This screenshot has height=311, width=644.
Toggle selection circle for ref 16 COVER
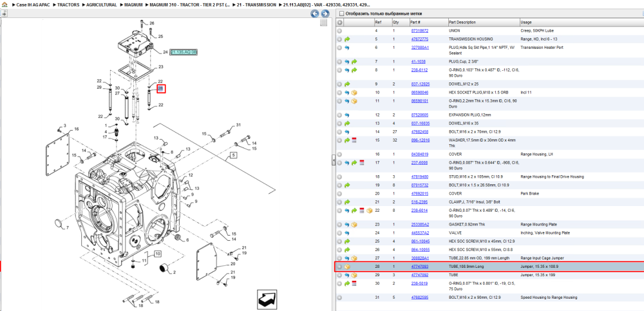(339, 155)
